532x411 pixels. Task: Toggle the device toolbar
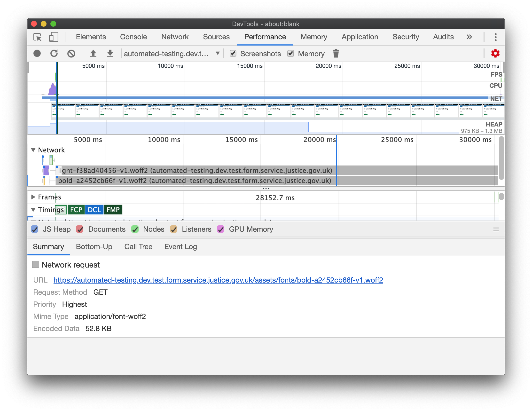point(53,37)
